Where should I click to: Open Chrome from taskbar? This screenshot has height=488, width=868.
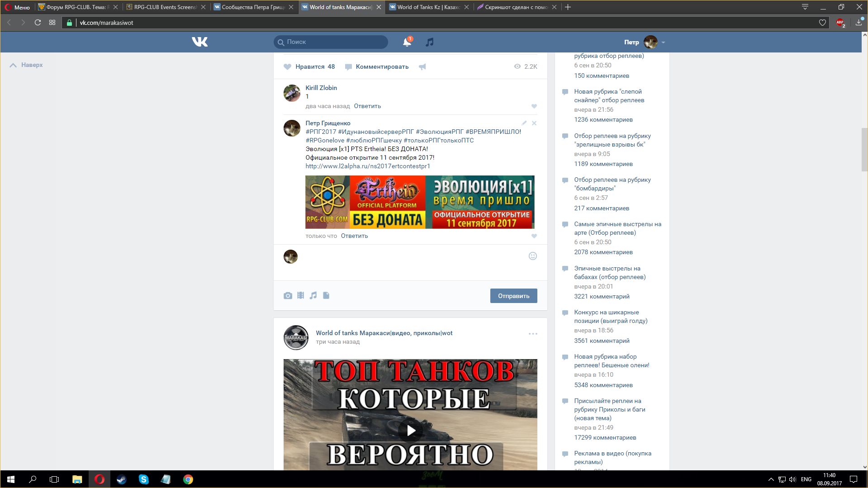click(188, 479)
